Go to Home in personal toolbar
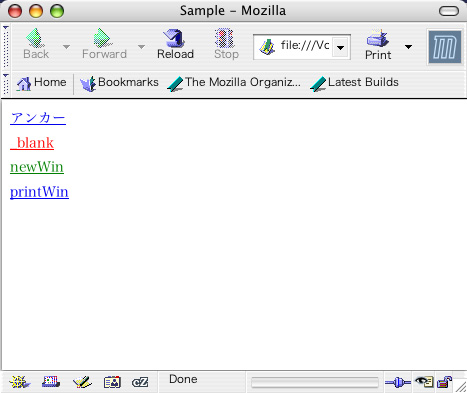 click(41, 83)
